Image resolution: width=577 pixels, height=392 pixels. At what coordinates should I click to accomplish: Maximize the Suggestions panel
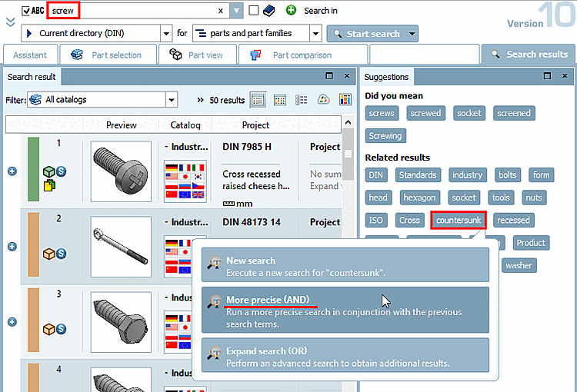pos(548,76)
